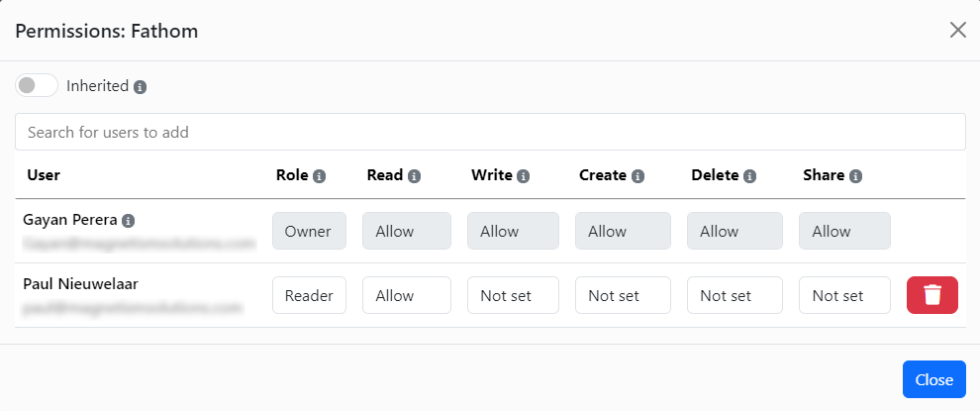This screenshot has width=980, height=411.
Task: Dismiss the Permissions dialog with the X
Action: (957, 30)
